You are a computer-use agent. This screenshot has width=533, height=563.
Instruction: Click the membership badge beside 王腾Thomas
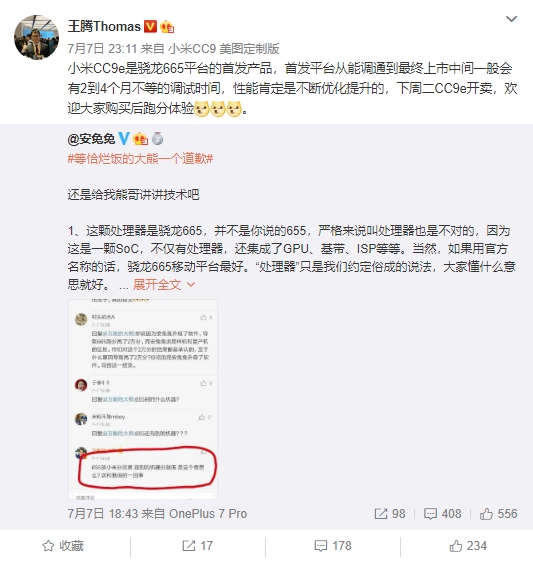[x=167, y=27]
